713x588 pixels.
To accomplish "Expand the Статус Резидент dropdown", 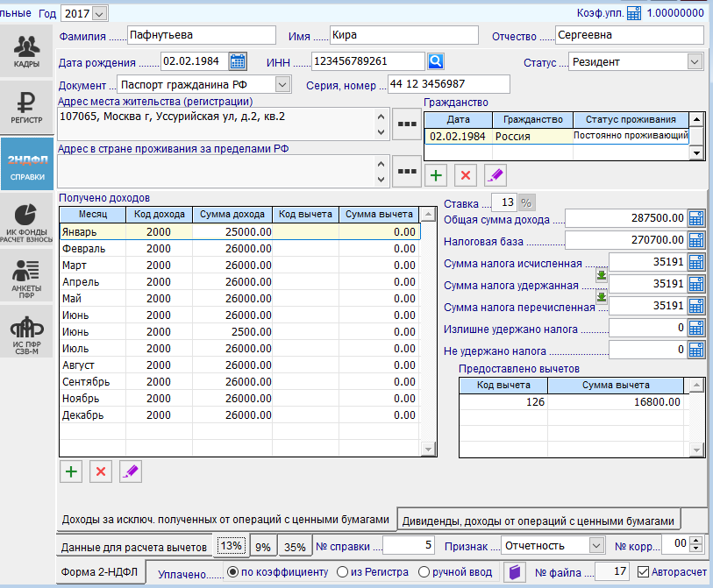I will (x=695, y=62).
